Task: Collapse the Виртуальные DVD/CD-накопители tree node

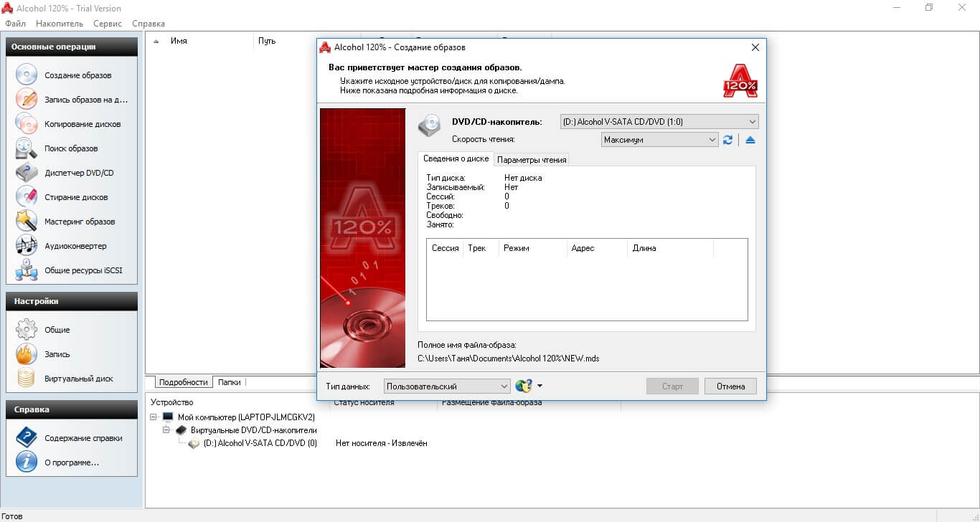Action: (x=167, y=430)
